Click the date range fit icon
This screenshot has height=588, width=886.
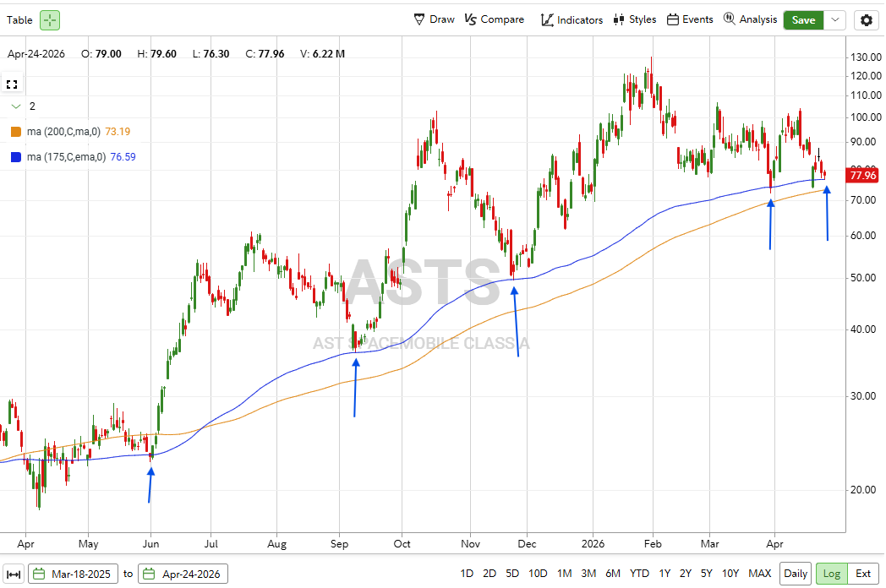tap(14, 574)
